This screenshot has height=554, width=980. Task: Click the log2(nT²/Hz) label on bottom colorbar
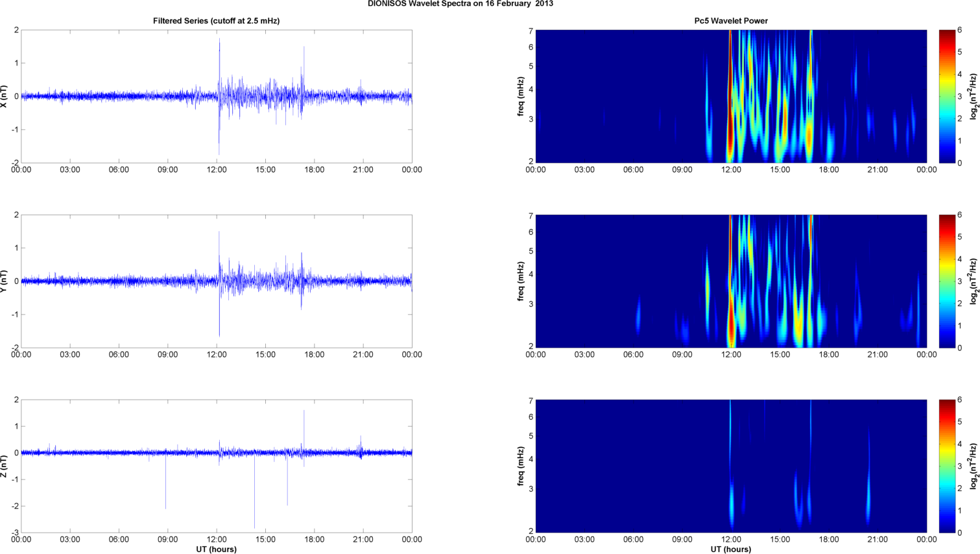tap(973, 466)
